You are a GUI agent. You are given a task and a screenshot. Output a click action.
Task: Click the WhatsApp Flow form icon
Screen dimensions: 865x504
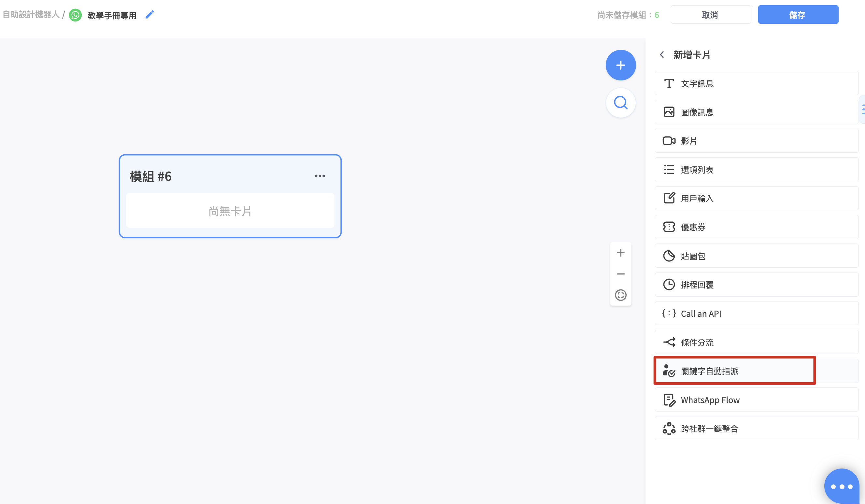[669, 400]
